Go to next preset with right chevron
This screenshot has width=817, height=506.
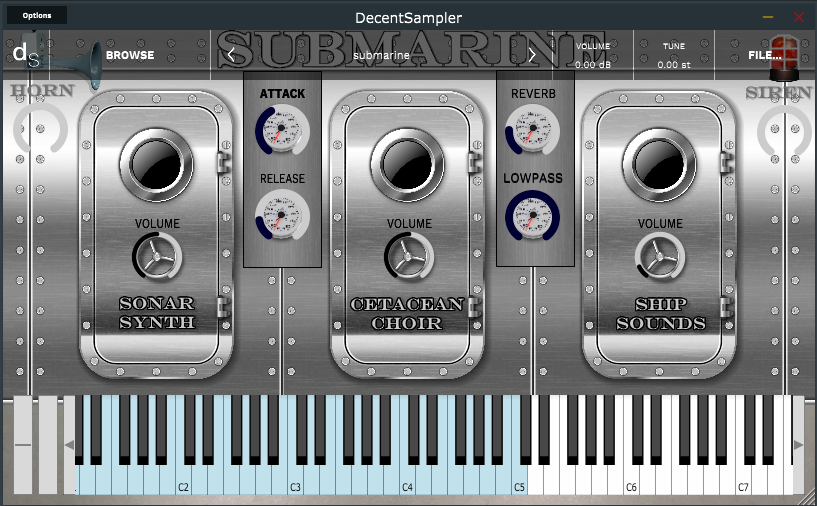pyautogui.click(x=531, y=55)
